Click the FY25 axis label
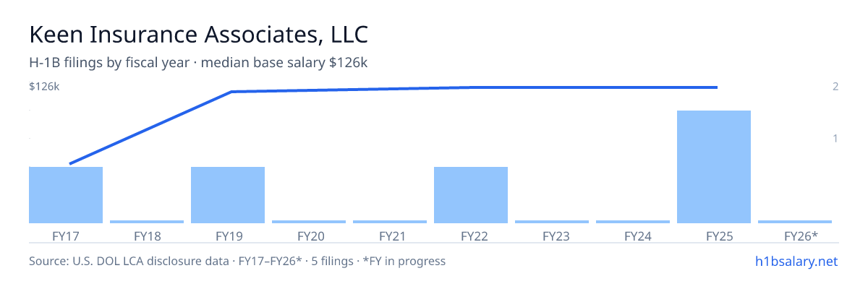The image size is (868, 289). (x=714, y=236)
